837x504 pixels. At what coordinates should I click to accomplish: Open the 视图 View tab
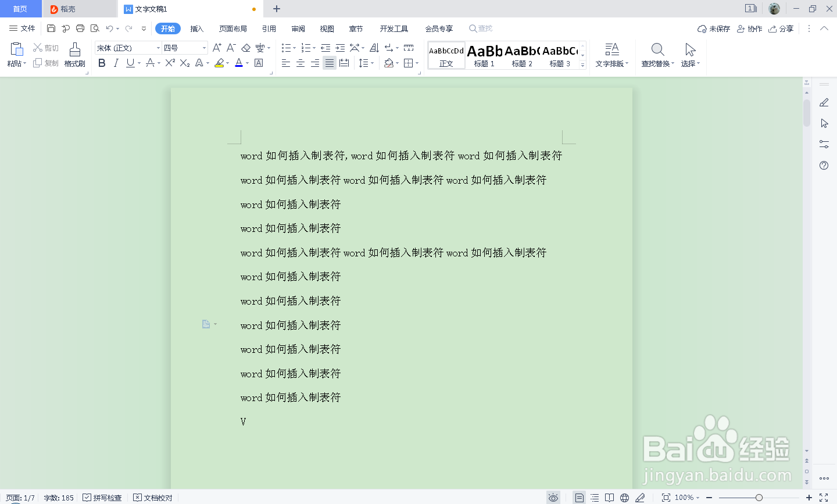pyautogui.click(x=327, y=28)
